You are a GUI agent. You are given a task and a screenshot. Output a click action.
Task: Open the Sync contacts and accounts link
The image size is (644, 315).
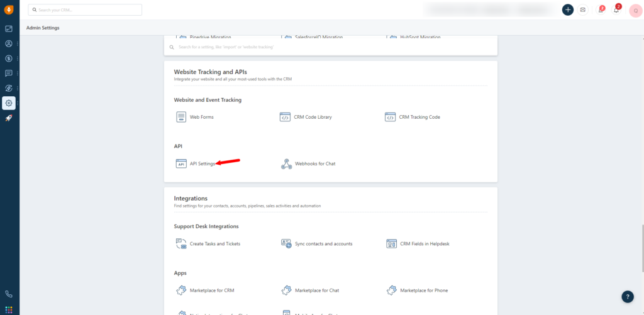324,243
